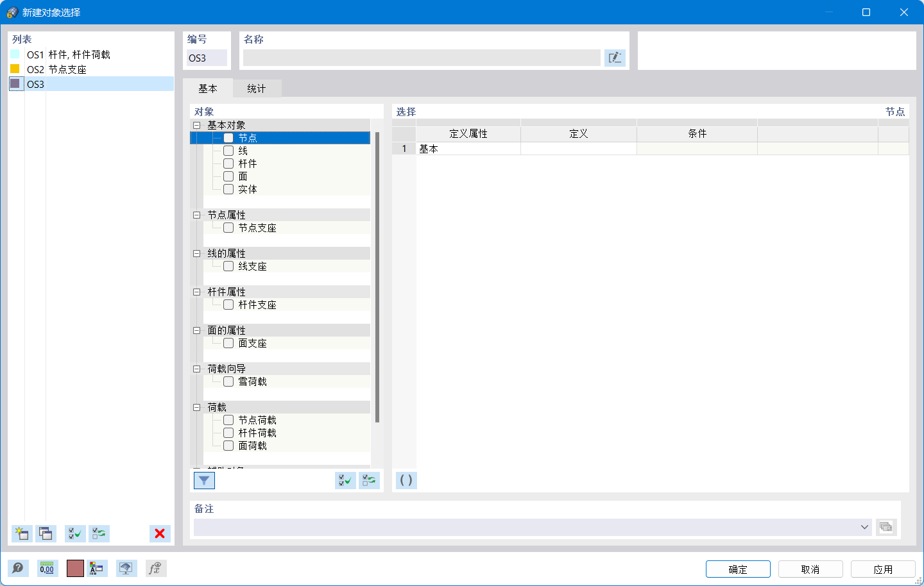Enable the 节点支座 checkbox under 节点属性
The height and width of the screenshot is (586, 924).
(x=228, y=228)
